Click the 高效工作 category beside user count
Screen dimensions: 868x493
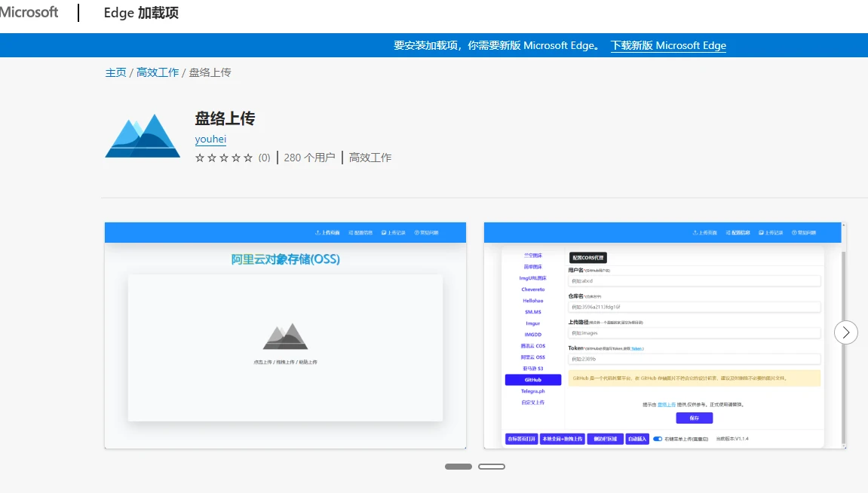(x=370, y=158)
